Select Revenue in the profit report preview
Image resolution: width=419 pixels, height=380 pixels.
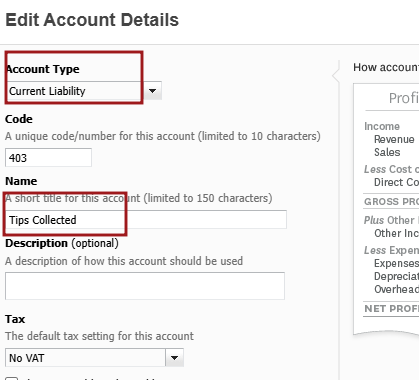point(394,139)
